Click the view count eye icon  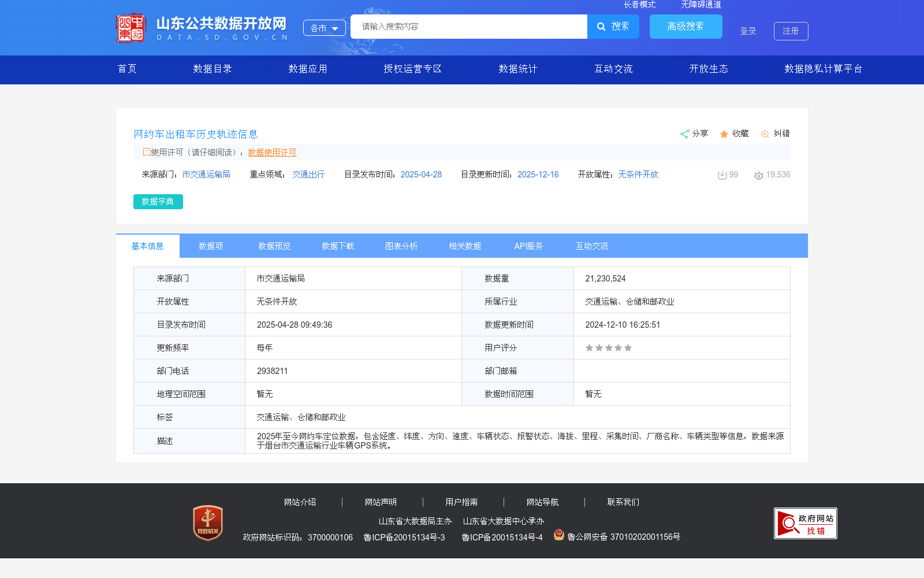tap(759, 175)
